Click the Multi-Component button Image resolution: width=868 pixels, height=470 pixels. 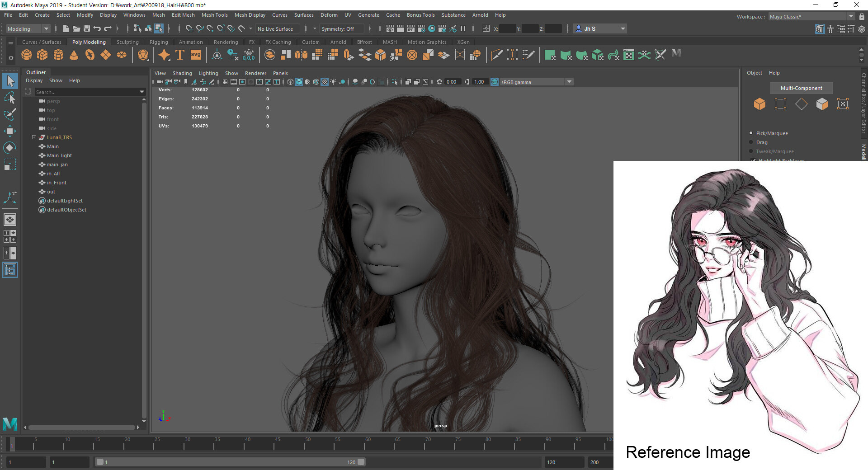click(x=801, y=88)
